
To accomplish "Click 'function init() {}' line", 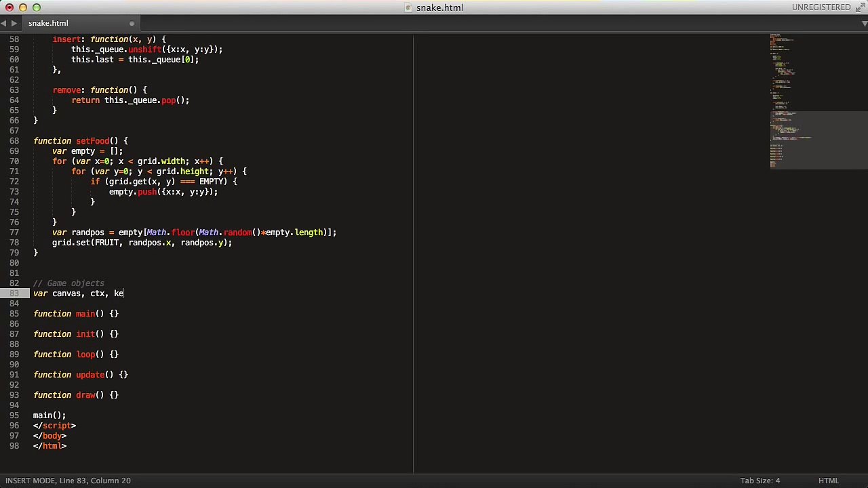I will (76, 334).
